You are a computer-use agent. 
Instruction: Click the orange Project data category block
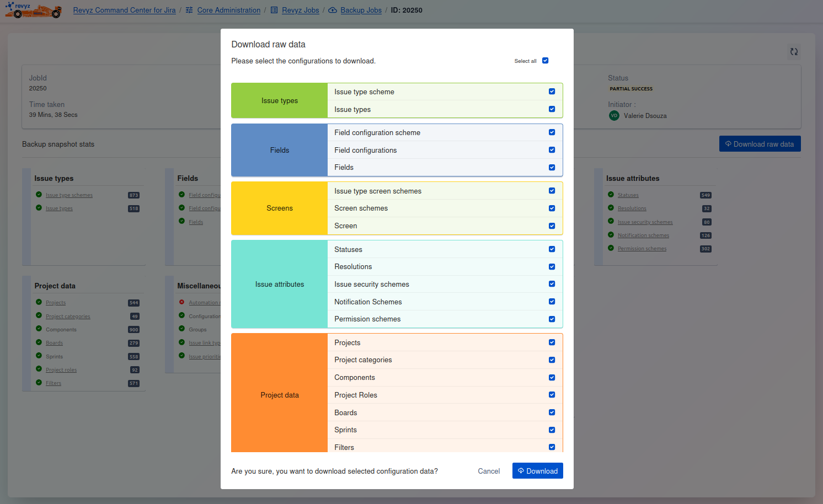280,395
